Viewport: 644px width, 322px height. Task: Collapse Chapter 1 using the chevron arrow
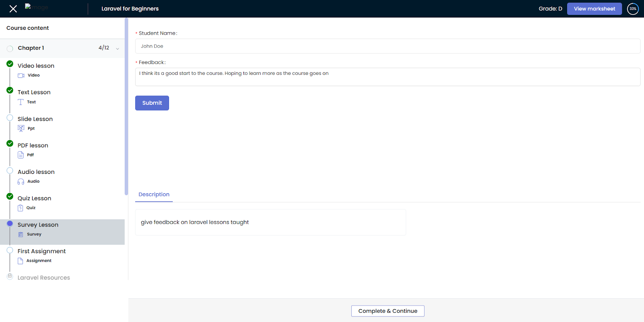coord(118,49)
